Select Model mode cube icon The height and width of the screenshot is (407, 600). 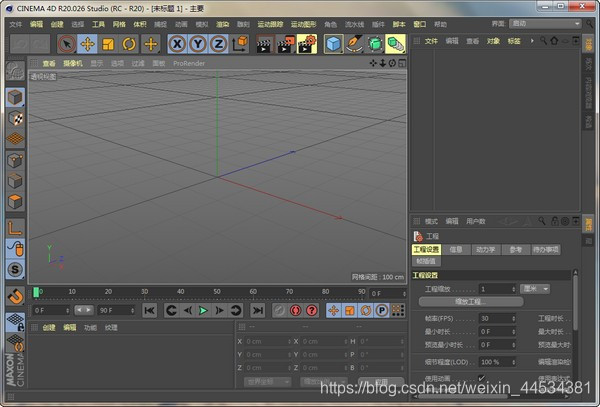pos(15,97)
